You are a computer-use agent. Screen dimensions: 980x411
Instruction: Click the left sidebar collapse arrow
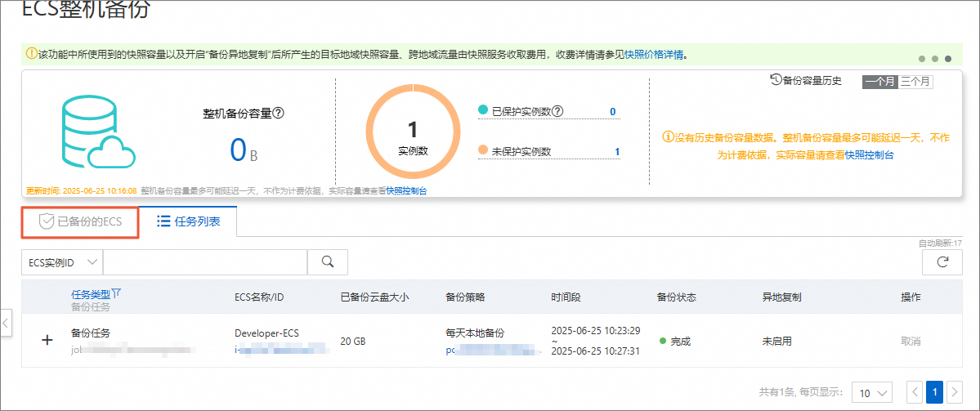tap(6, 323)
